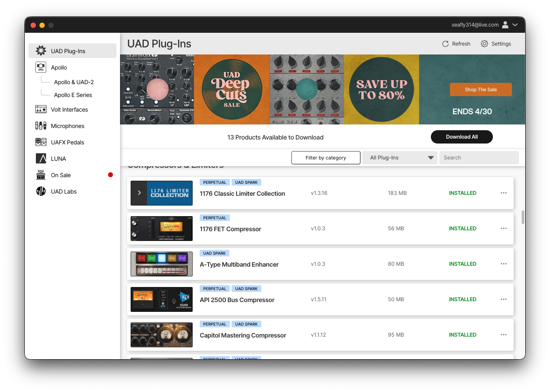Click the A-Type Multiband Enhancer title
Viewport: 550px width, 392px height.
tap(239, 264)
